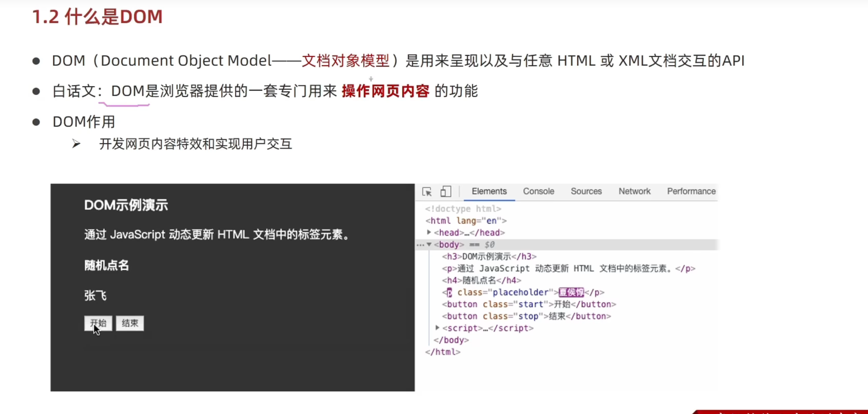Click the DOM作用 bullet text
This screenshot has height=414, width=868.
click(84, 122)
